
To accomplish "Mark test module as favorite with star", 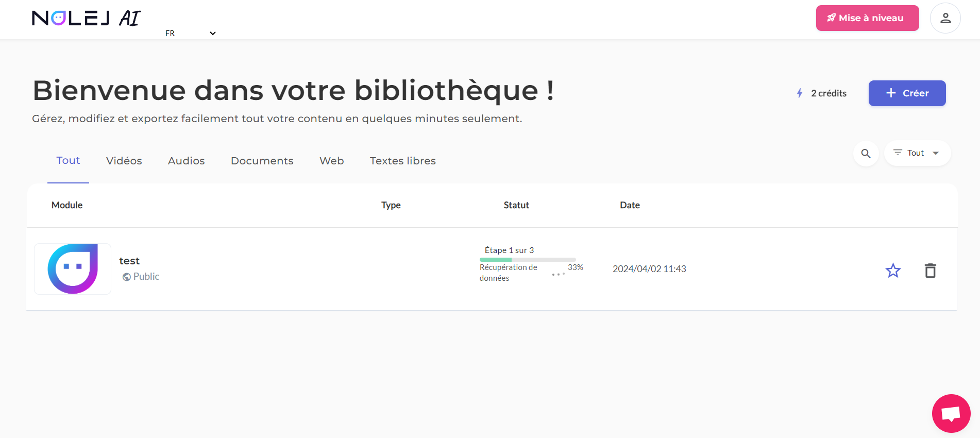I will (893, 271).
